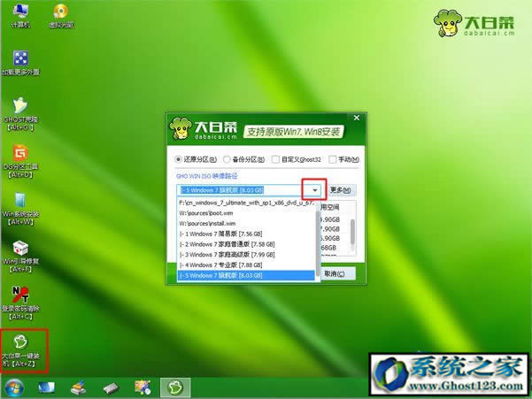The height and width of the screenshot is (399, 532).
Task: Click the image path combo box field
Action: click(x=249, y=190)
